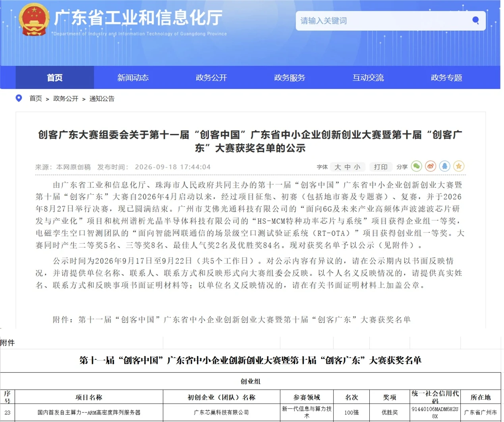Click the 初创企业（团队）名称 column header
This screenshot has width=504, height=422.
tap(222, 397)
